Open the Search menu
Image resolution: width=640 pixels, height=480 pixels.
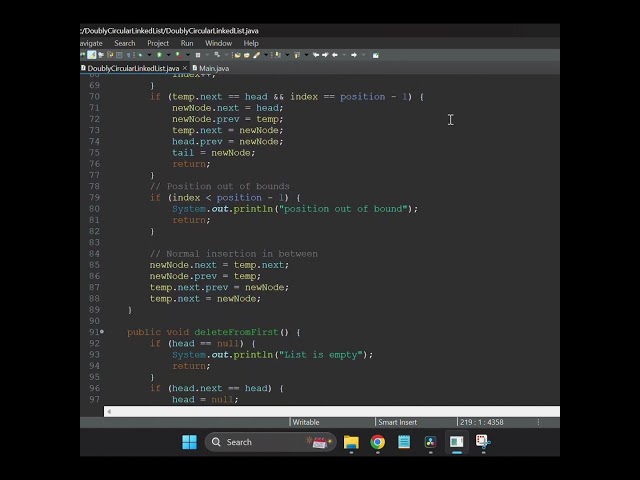point(124,43)
